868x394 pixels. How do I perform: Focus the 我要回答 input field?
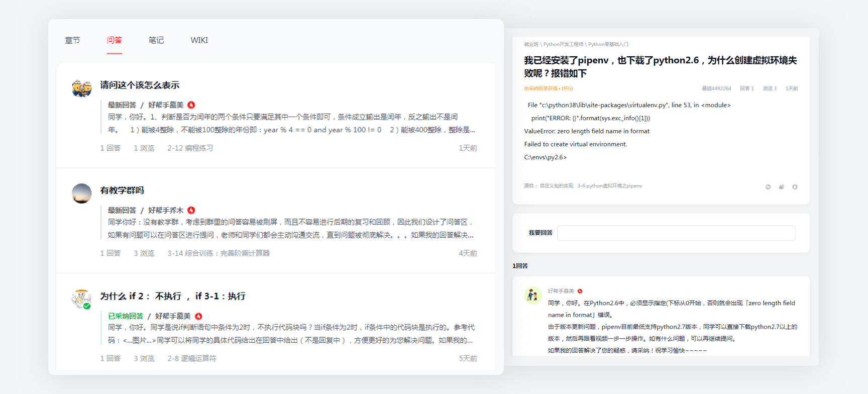(676, 233)
